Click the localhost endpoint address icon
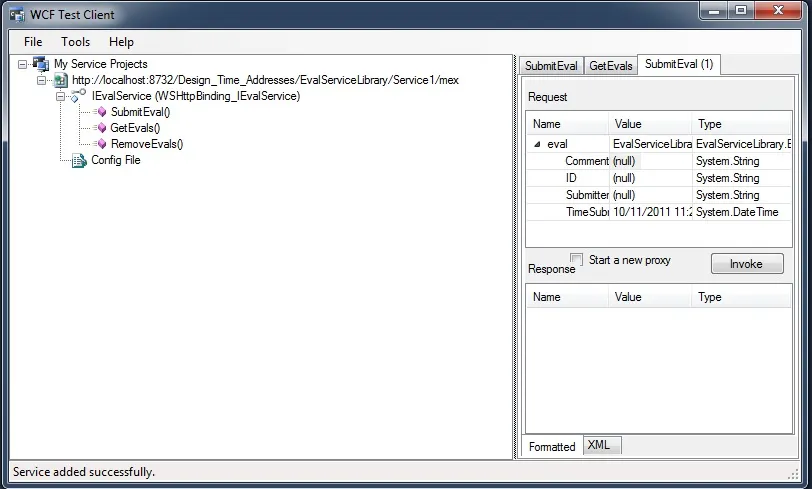The height and width of the screenshot is (489, 812). [61, 80]
